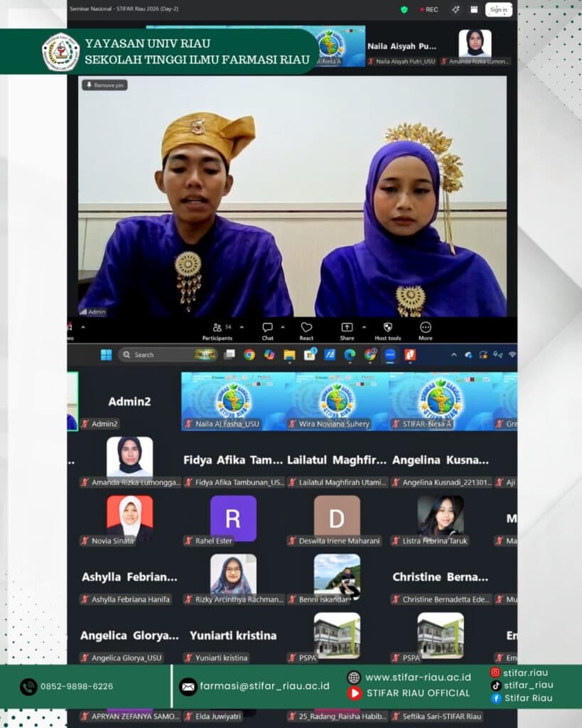Viewport: 582px width, 728px height.
Task: Open the red app icon on taskbar
Action: 410,355
